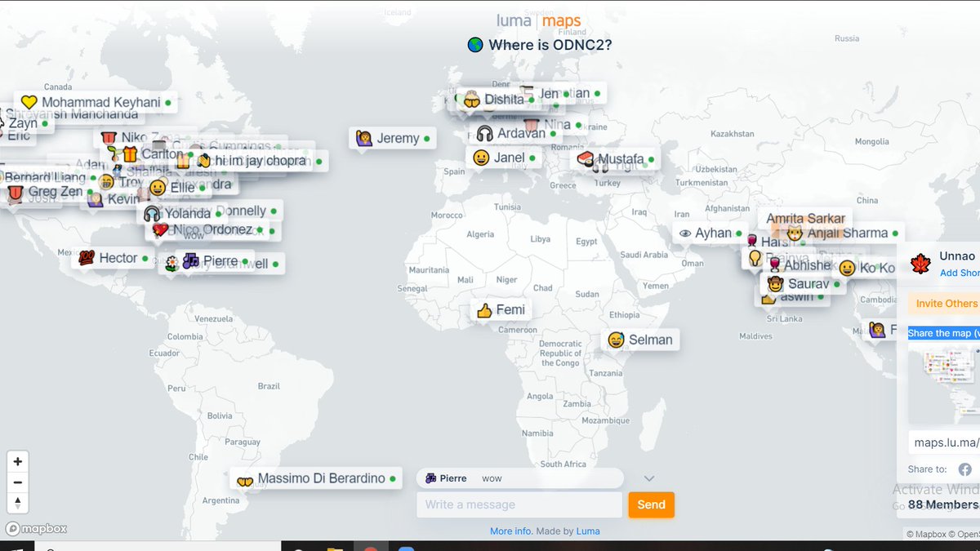This screenshot has width=980, height=551.
Task: Share the map to Facebook
Action: point(964,469)
